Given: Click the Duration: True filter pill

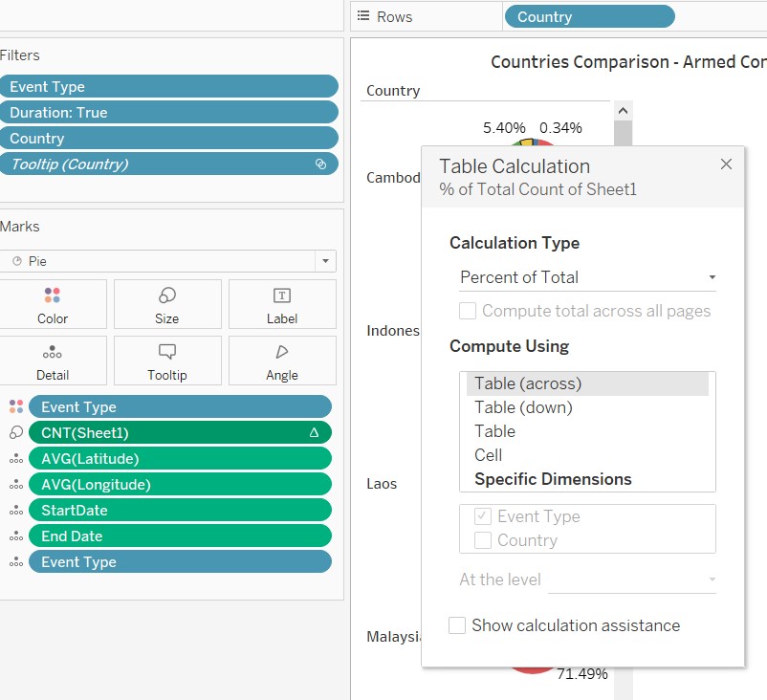Looking at the screenshot, I should [168, 112].
